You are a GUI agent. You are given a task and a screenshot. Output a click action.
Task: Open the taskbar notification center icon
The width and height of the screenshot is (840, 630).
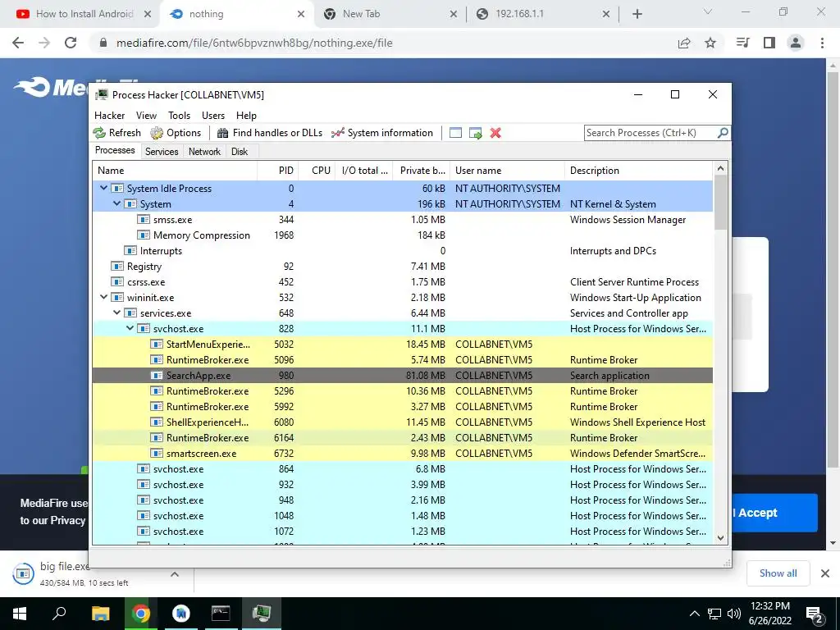point(815,614)
